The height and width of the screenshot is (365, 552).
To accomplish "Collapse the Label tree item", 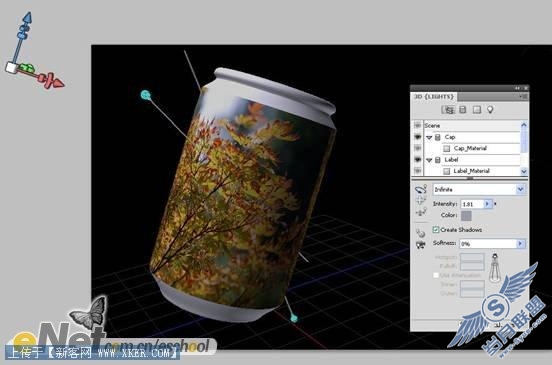I will point(429,160).
